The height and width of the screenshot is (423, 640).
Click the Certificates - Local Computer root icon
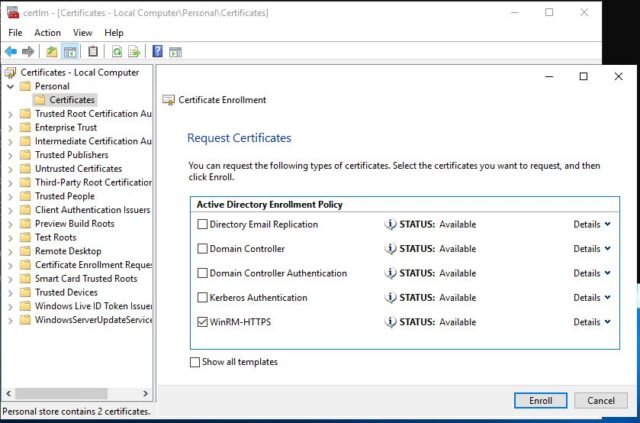10,73
